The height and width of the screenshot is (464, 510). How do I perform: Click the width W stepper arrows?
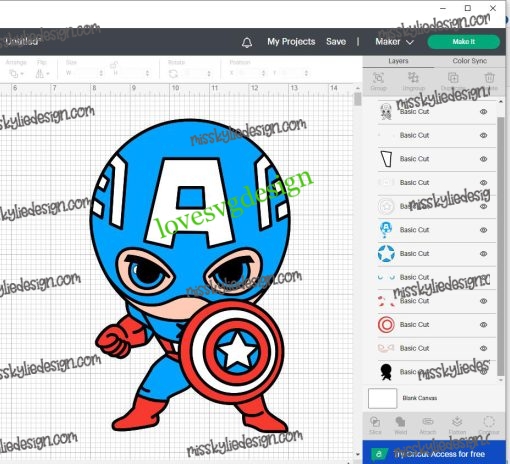pyautogui.click(x=101, y=73)
